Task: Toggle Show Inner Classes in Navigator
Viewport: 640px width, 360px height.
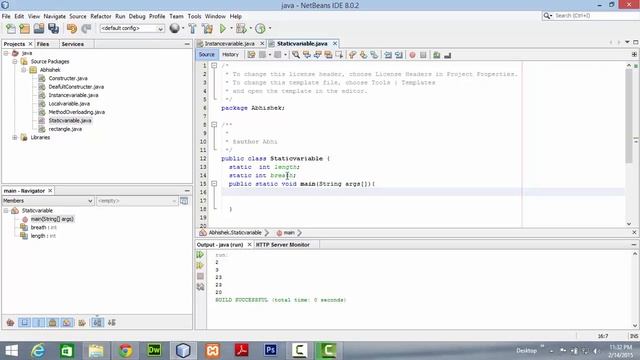Action: pos(67,322)
